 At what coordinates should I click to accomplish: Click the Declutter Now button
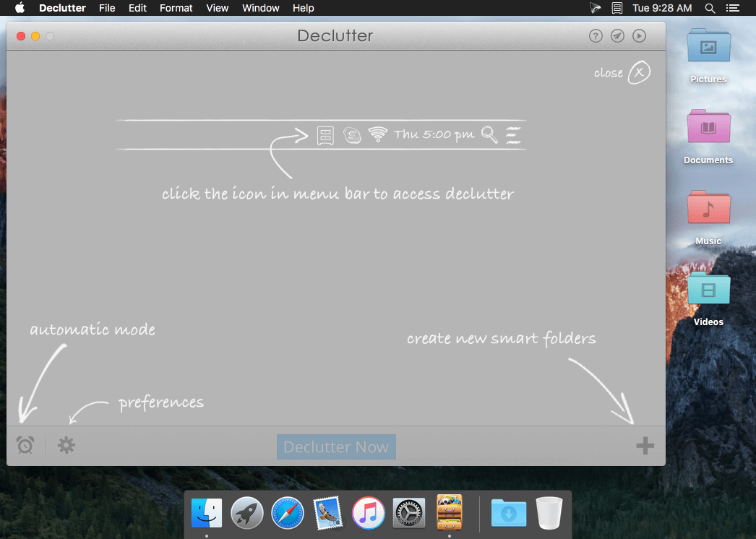point(336,447)
